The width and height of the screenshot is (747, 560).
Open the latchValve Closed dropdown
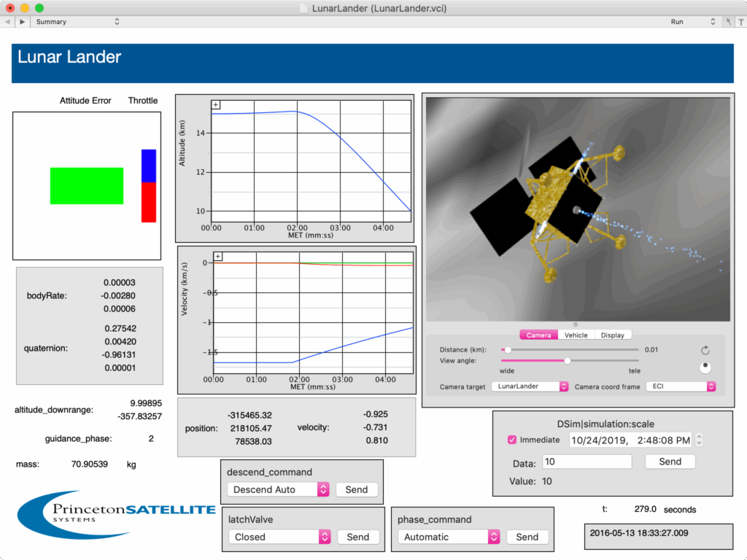click(279, 537)
